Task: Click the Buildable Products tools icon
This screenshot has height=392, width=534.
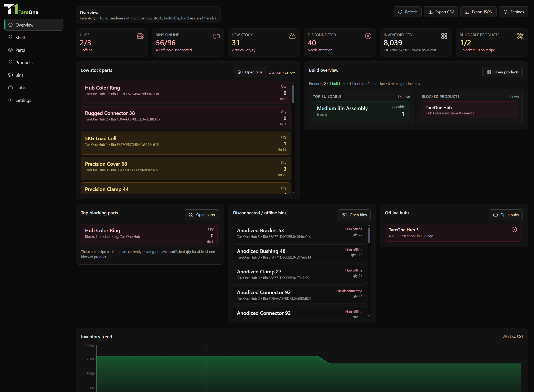Action: click(520, 36)
